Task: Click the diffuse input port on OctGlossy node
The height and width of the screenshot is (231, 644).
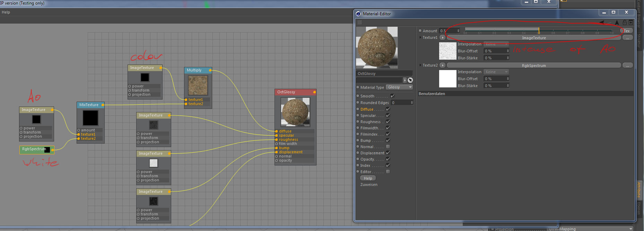Action: click(x=276, y=131)
